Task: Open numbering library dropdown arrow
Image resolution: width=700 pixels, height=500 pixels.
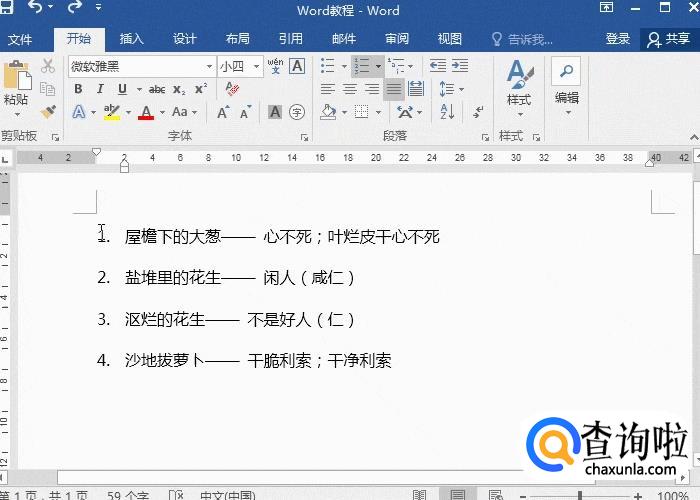Action: click(379, 66)
